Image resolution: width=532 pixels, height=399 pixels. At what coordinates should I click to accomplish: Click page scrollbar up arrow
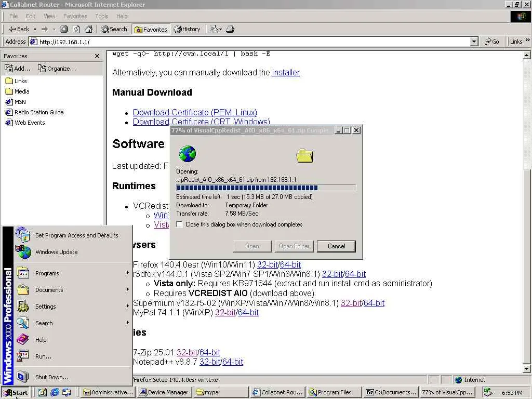[527, 55]
